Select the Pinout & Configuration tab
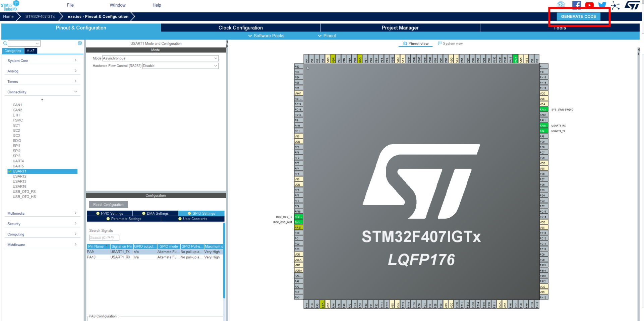Image resolution: width=644 pixels, height=321 pixels. click(x=81, y=28)
